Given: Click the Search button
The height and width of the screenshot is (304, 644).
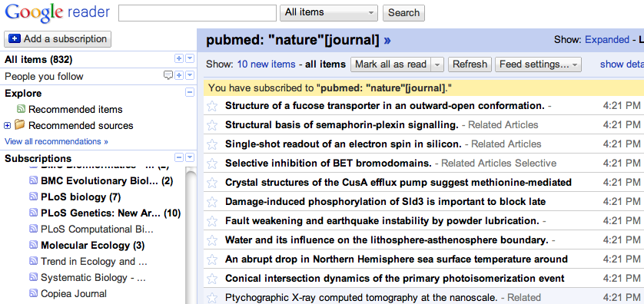Looking at the screenshot, I should point(403,13).
